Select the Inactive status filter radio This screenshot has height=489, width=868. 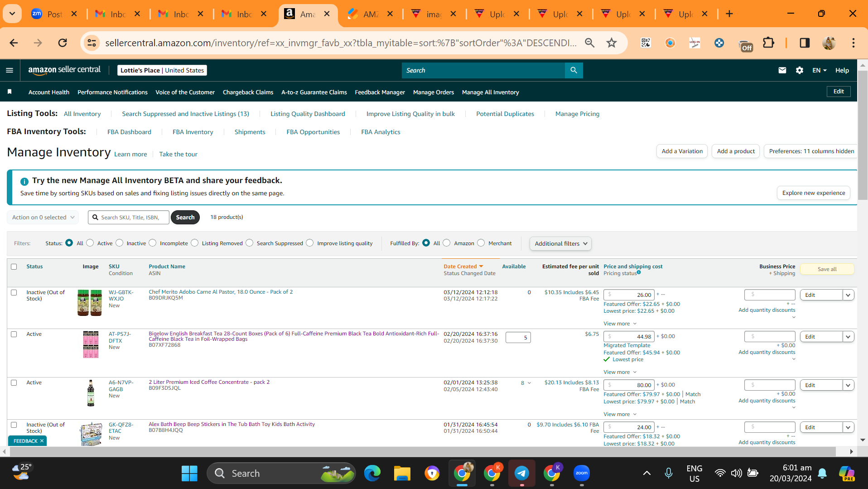pyautogui.click(x=120, y=243)
